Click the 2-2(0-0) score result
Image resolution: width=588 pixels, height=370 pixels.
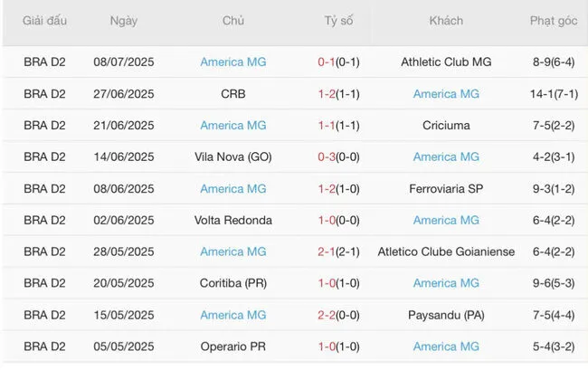(339, 315)
